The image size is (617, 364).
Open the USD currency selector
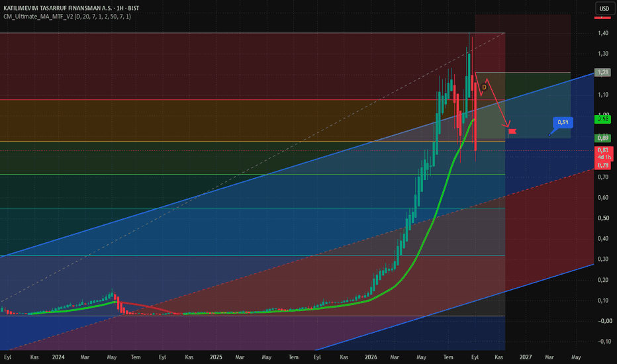604,8
